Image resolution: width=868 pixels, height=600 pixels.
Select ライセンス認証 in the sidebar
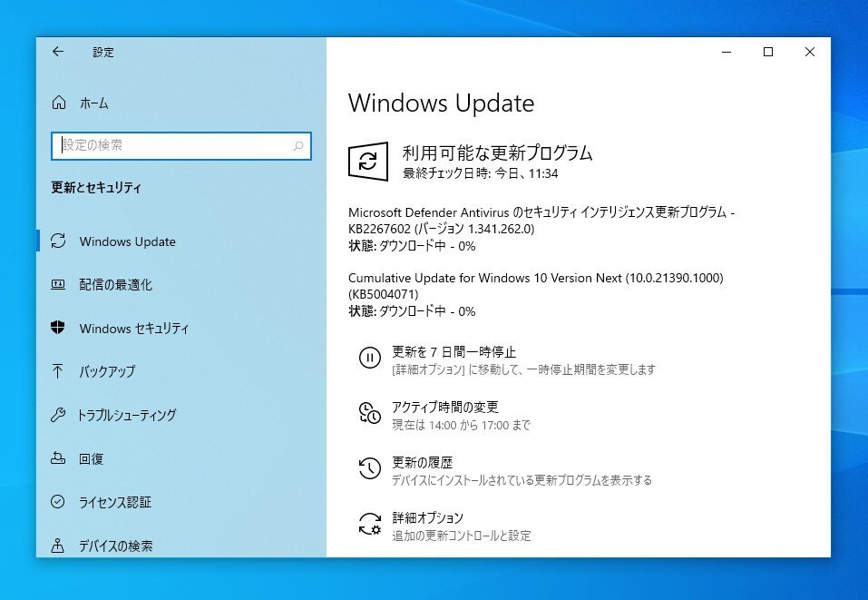[115, 502]
